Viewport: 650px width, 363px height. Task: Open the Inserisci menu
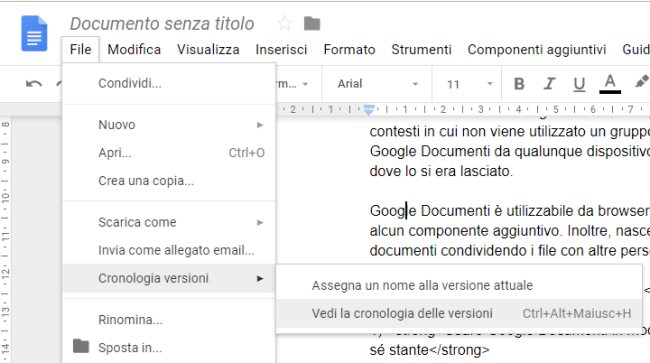281,49
